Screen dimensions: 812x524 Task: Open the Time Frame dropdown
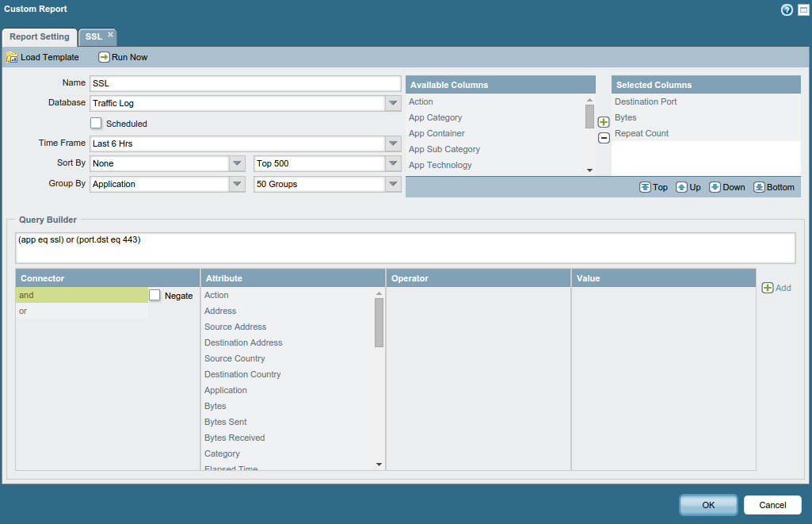click(x=393, y=143)
